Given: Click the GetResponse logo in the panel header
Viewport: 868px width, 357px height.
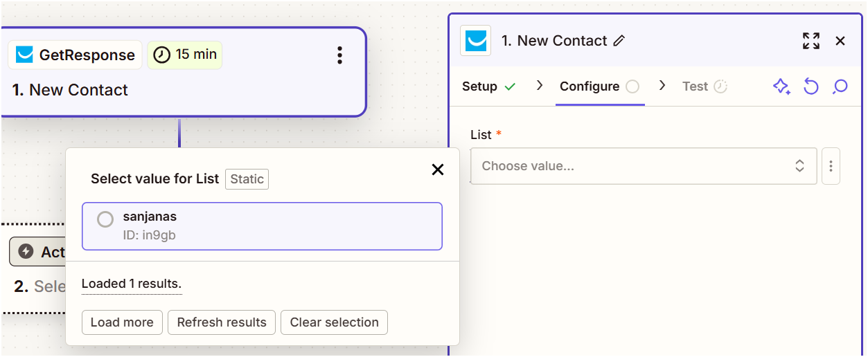Looking at the screenshot, I should 476,41.
